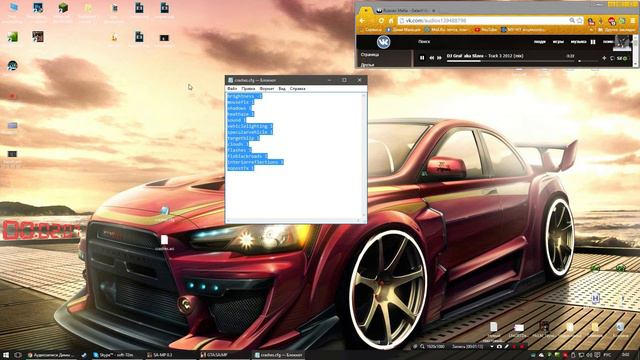This screenshot has width=640, height=360.
Task: Open Страница in VK sidebar
Action: click(370, 55)
